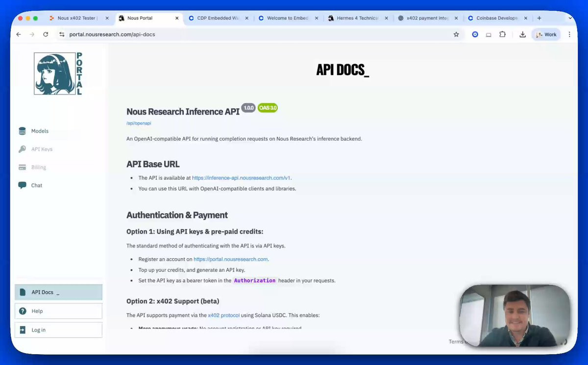Viewport: 588px width, 365px height.
Task: Open the portal.nousresearch.com link
Action: tap(231, 259)
